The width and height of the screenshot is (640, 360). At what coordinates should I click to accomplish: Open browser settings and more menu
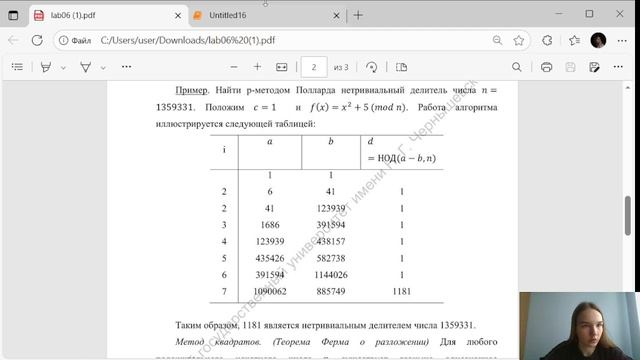coord(622,40)
